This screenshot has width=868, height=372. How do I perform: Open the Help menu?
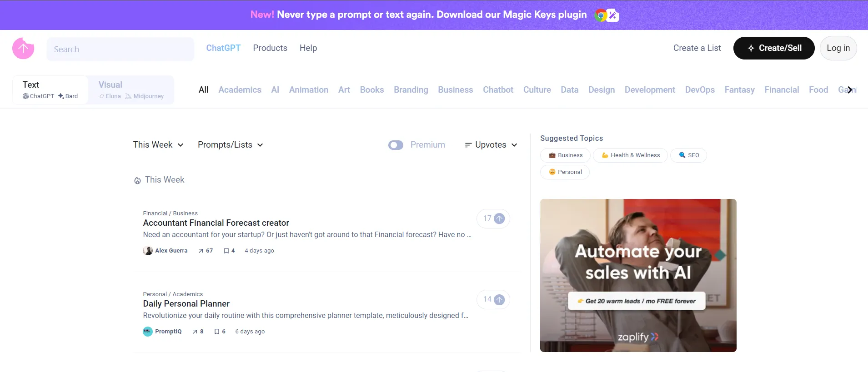coord(308,48)
